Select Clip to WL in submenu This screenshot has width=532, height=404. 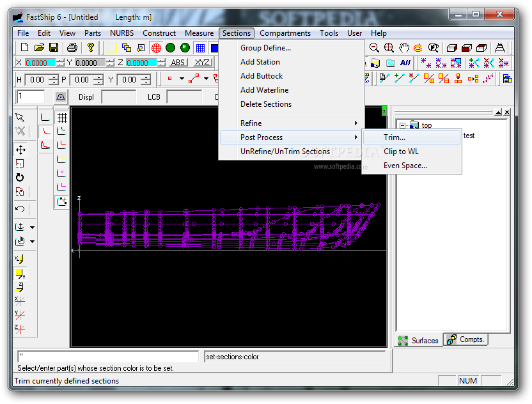[412, 151]
